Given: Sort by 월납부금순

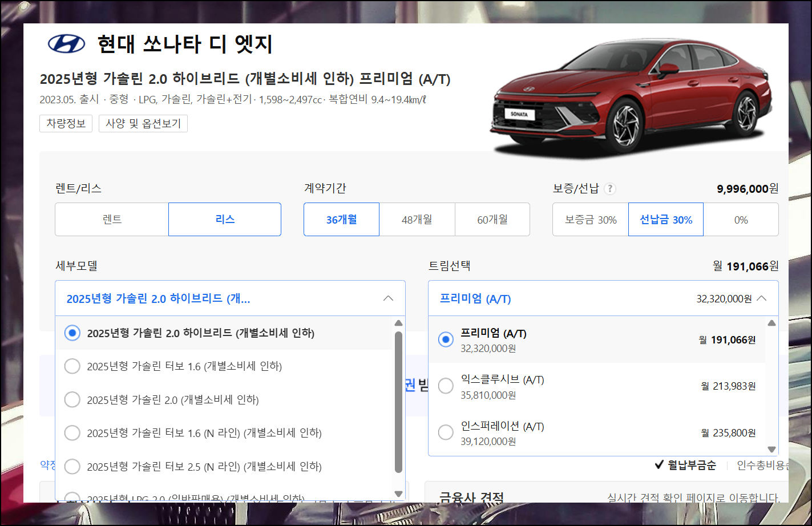Looking at the screenshot, I should (692, 465).
